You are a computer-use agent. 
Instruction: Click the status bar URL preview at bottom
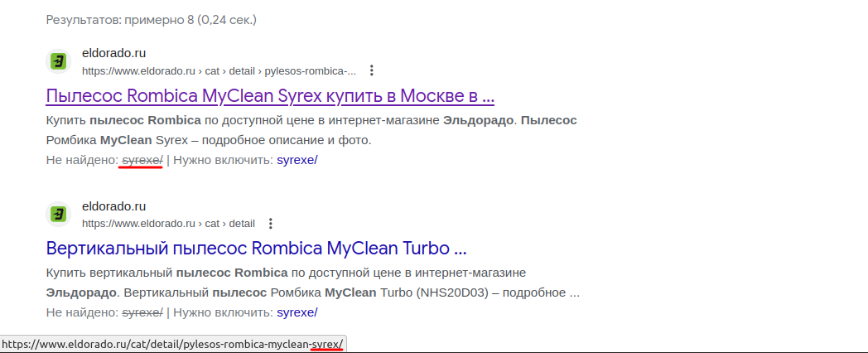tap(172, 344)
